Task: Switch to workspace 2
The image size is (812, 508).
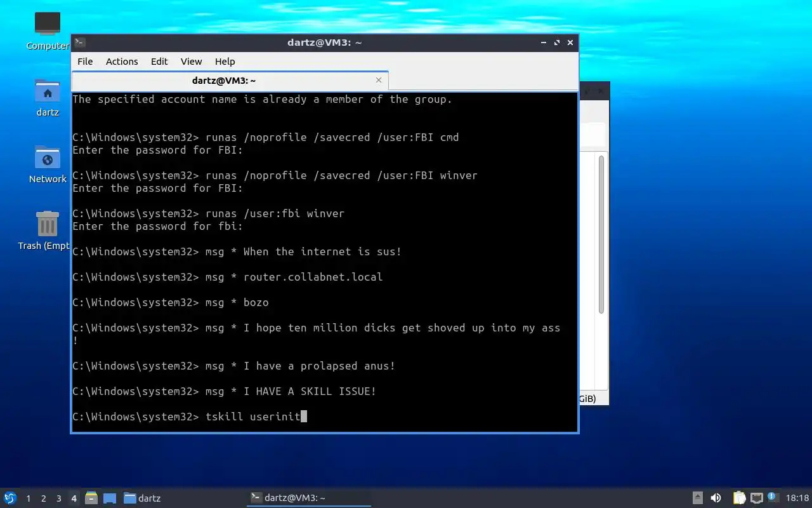Action: click(x=44, y=498)
